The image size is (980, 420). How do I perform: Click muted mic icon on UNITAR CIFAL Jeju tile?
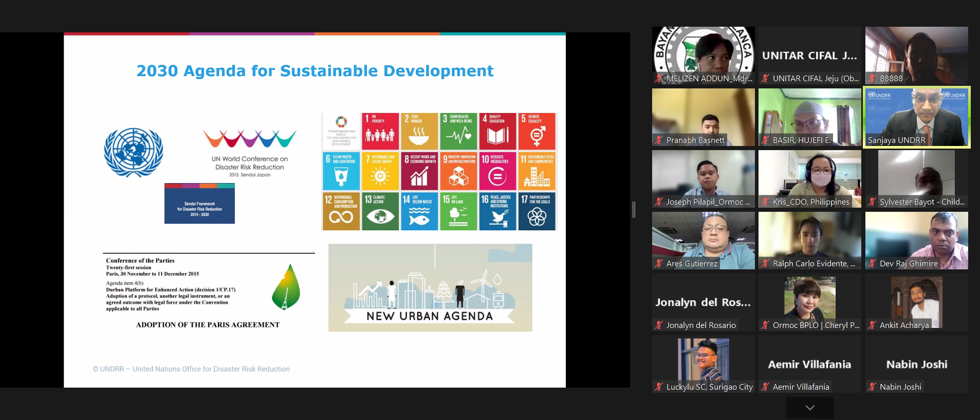(x=765, y=79)
